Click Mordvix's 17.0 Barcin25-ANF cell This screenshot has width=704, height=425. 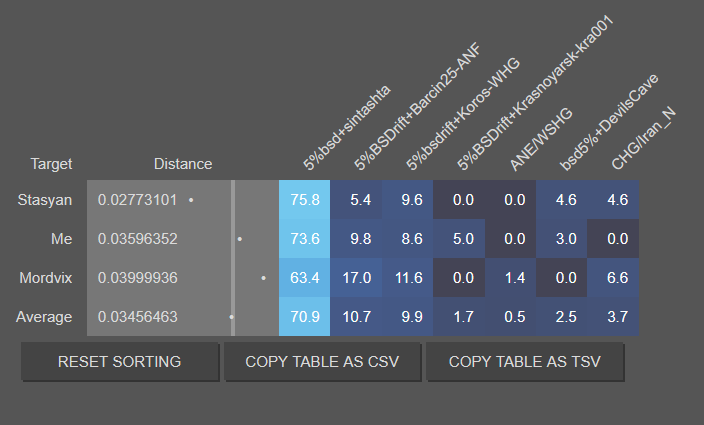click(356, 278)
